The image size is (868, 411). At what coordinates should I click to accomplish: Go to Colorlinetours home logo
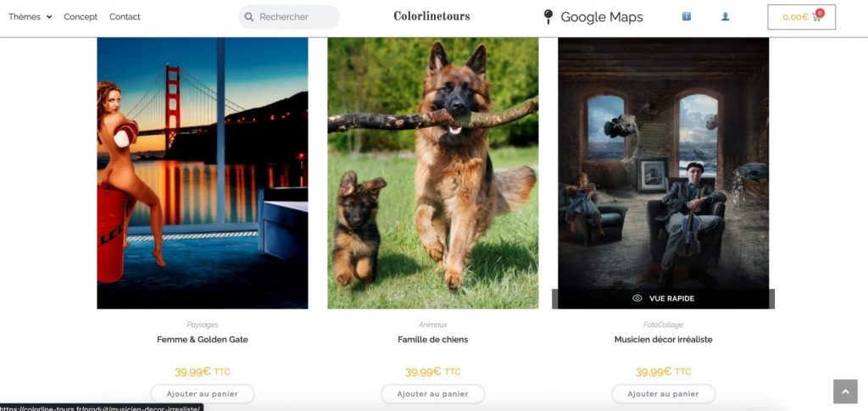431,17
